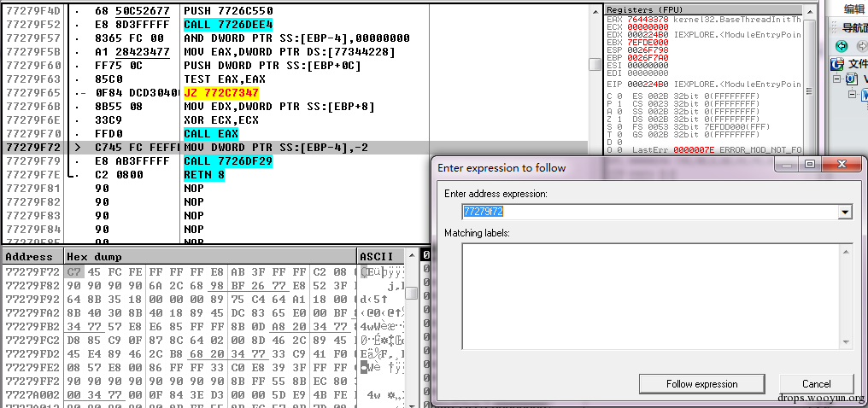Click EBP register value 0026F7A0
Screen dimensions: 868x408
[648, 57]
